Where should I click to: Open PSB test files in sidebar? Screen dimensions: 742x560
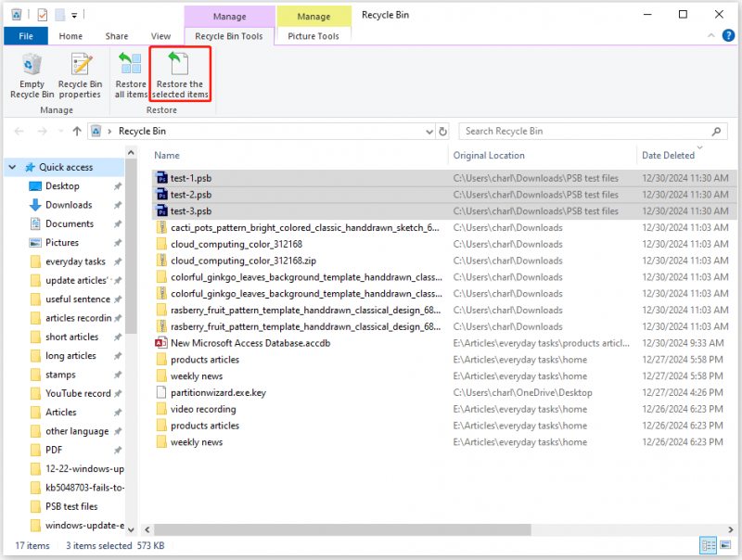(71, 506)
